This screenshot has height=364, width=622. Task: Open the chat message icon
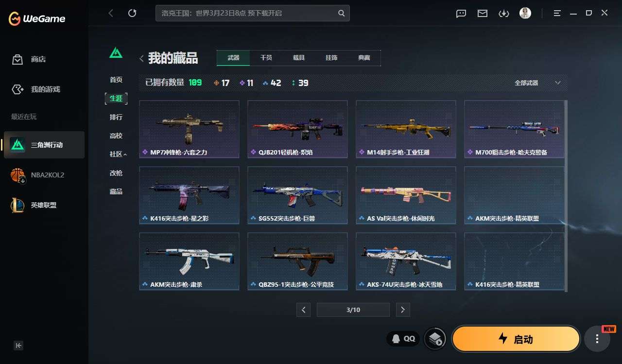461,14
